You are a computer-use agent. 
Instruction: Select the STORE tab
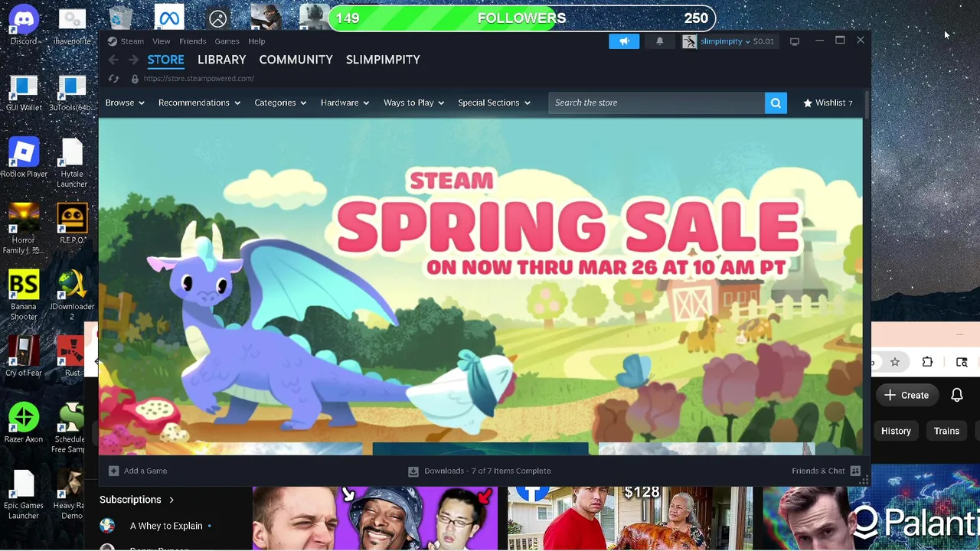(x=165, y=60)
